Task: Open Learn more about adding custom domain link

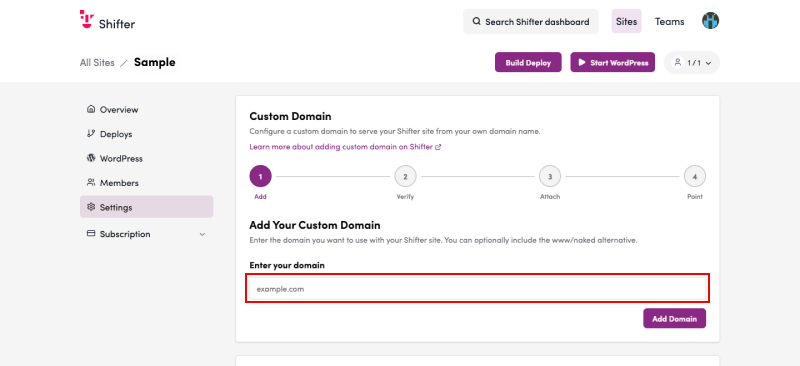Action: (345, 147)
